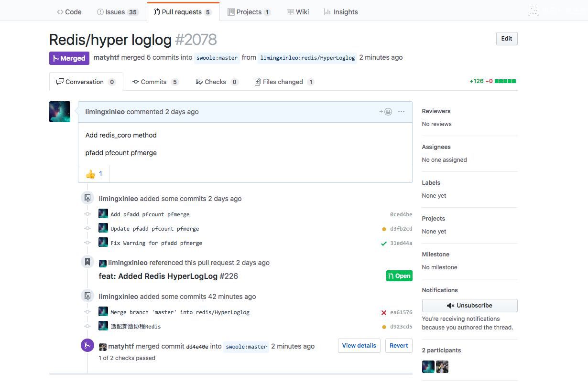Open second participant avatar

tap(442, 367)
